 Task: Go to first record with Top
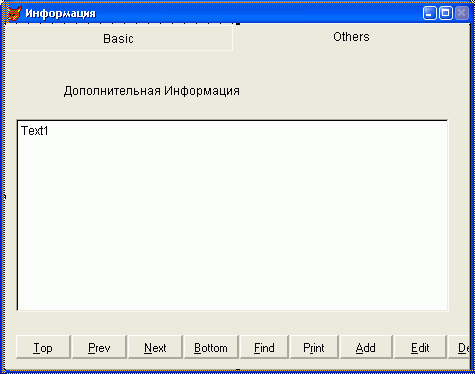tap(43, 347)
